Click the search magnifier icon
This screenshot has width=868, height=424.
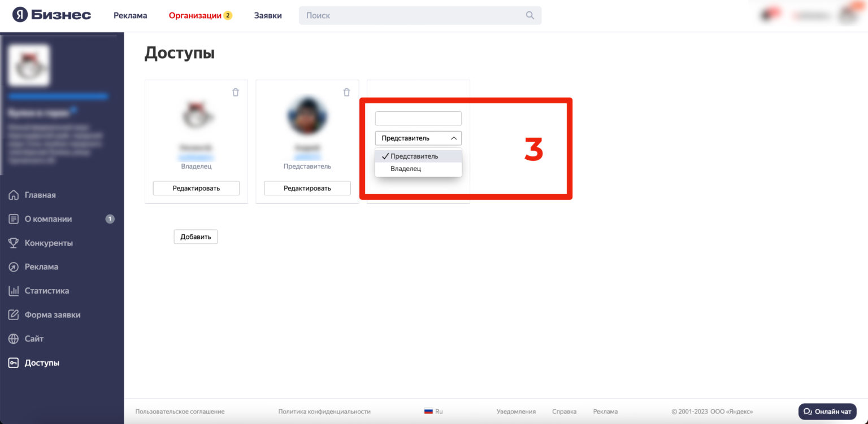coord(530,15)
